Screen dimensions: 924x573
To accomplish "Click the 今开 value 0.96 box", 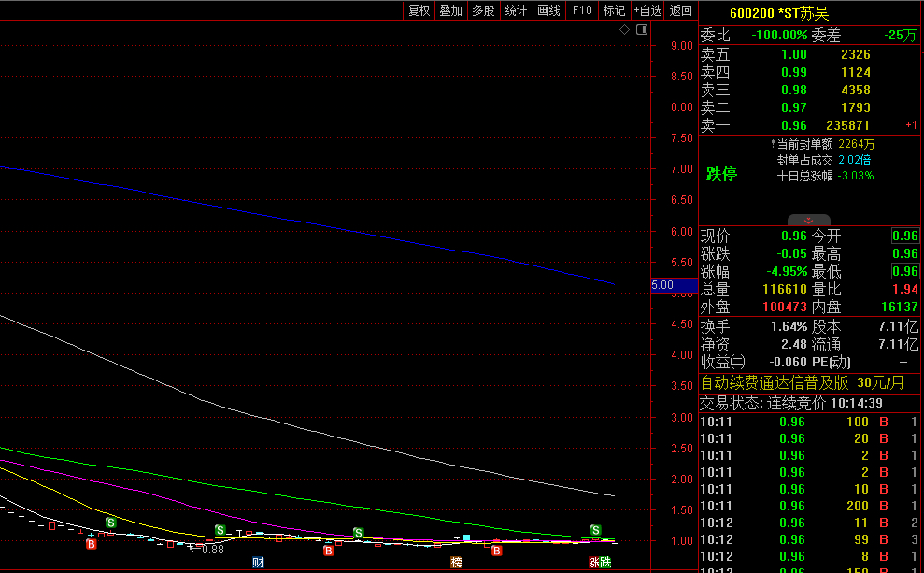I will point(905,236).
